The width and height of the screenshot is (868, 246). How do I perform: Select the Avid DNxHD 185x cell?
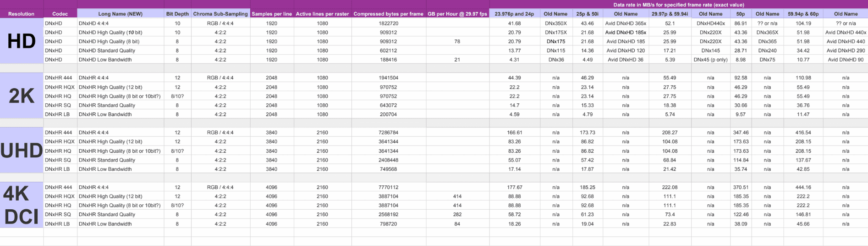click(x=626, y=32)
